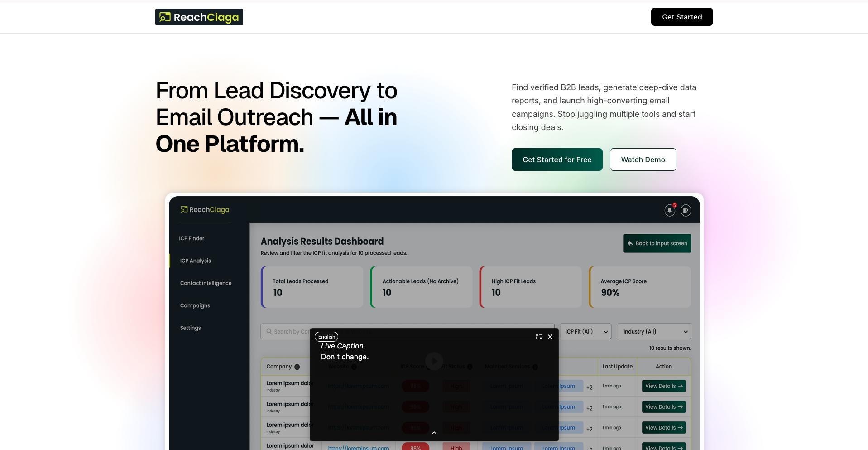Open Campaigns from the sidebar
Viewport: 868px width, 450px height.
195,305
